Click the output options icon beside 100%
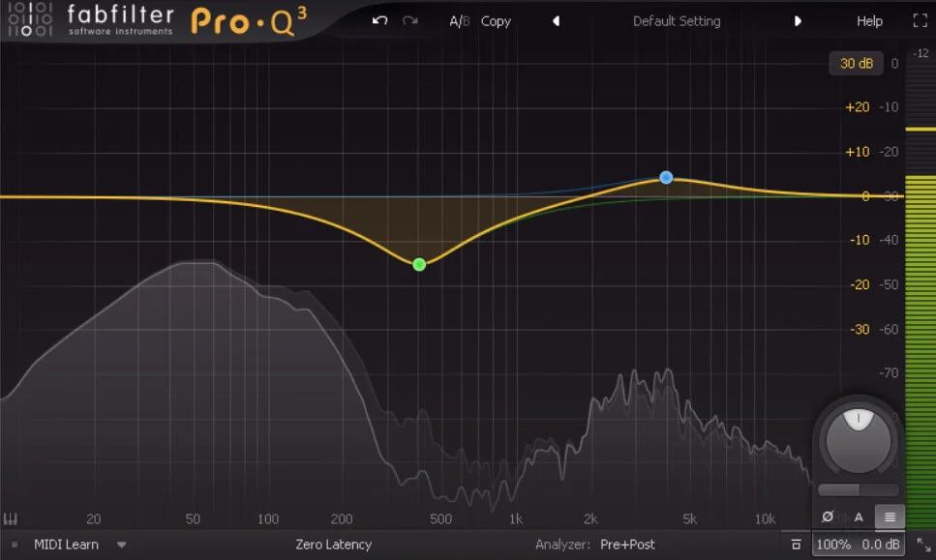 click(x=796, y=545)
